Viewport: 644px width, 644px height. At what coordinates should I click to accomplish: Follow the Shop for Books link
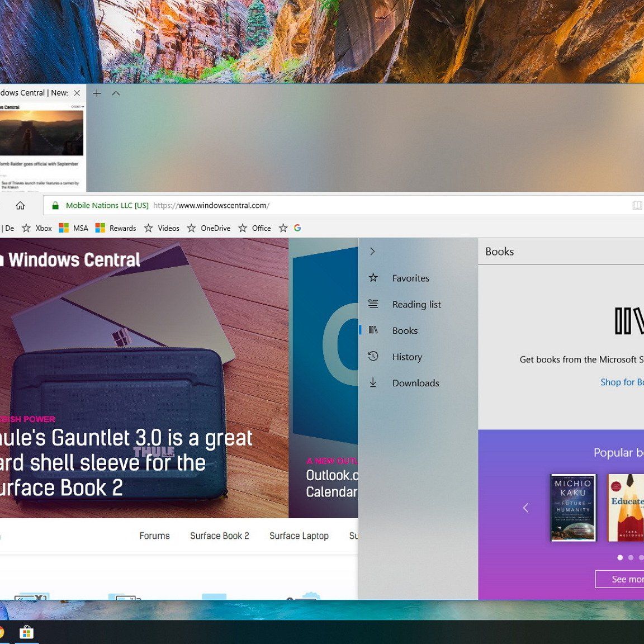tap(622, 382)
